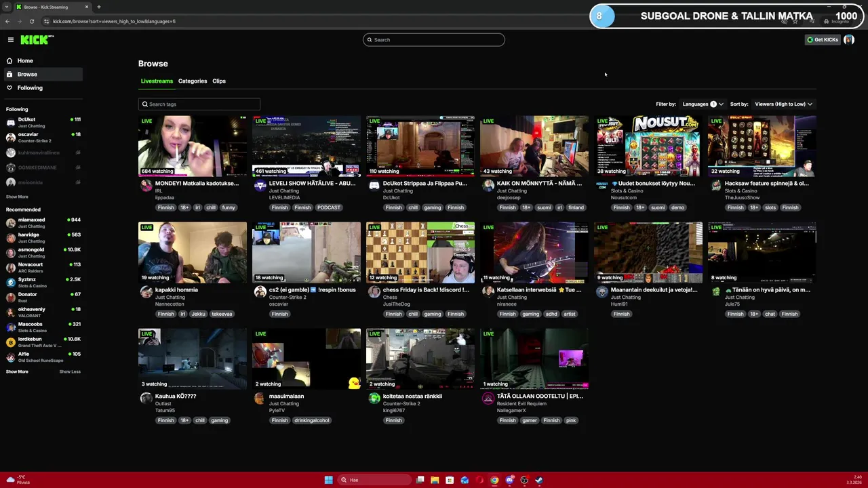This screenshot has height=488, width=868.
Task: Open oscaviar channel in Following list
Action: click(x=42, y=137)
